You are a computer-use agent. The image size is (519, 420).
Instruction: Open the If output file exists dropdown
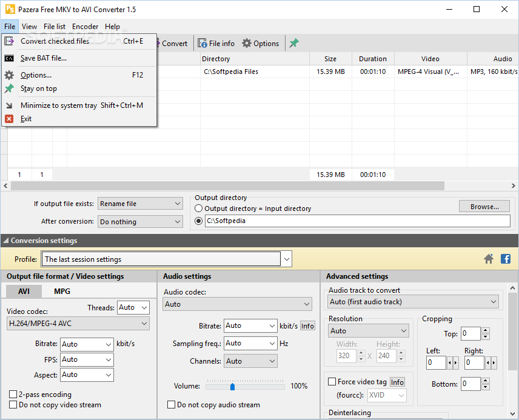(140, 204)
